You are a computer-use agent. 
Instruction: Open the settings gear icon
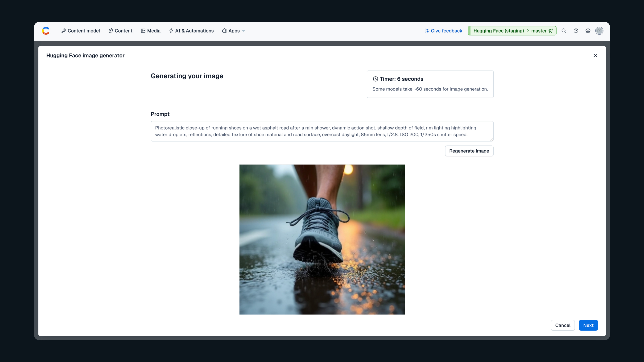pos(588,31)
